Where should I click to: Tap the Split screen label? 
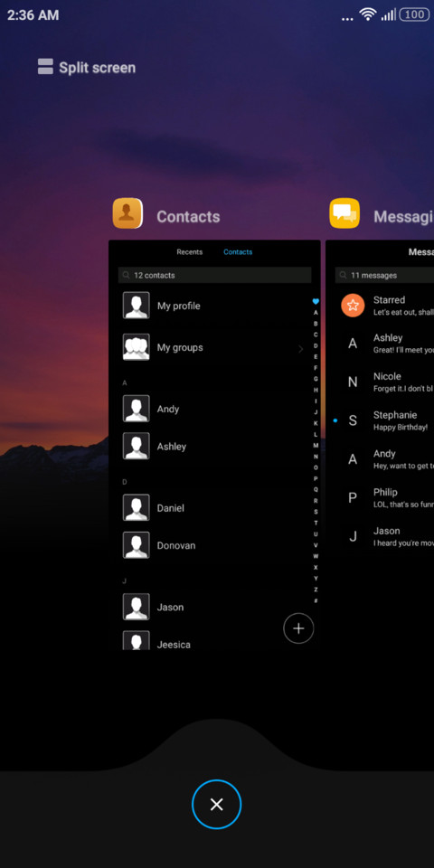pos(98,68)
